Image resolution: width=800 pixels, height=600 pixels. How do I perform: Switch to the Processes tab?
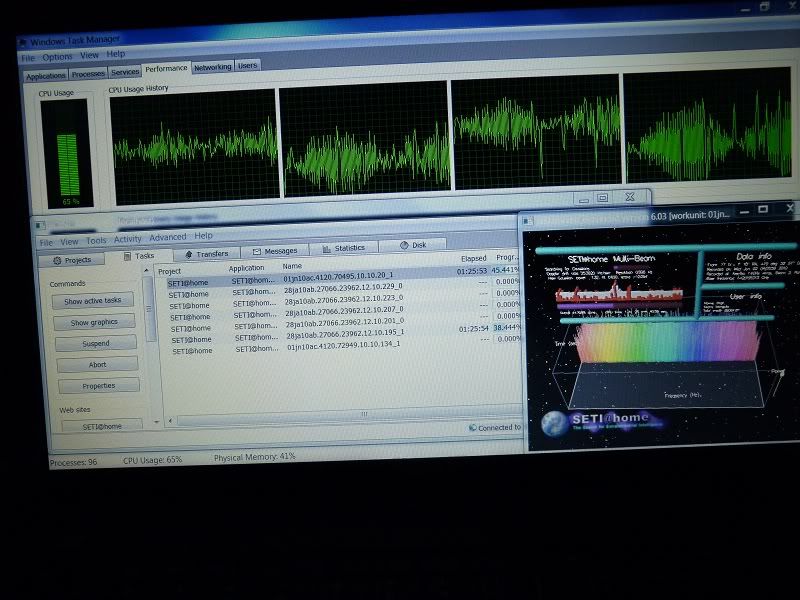pos(88,74)
